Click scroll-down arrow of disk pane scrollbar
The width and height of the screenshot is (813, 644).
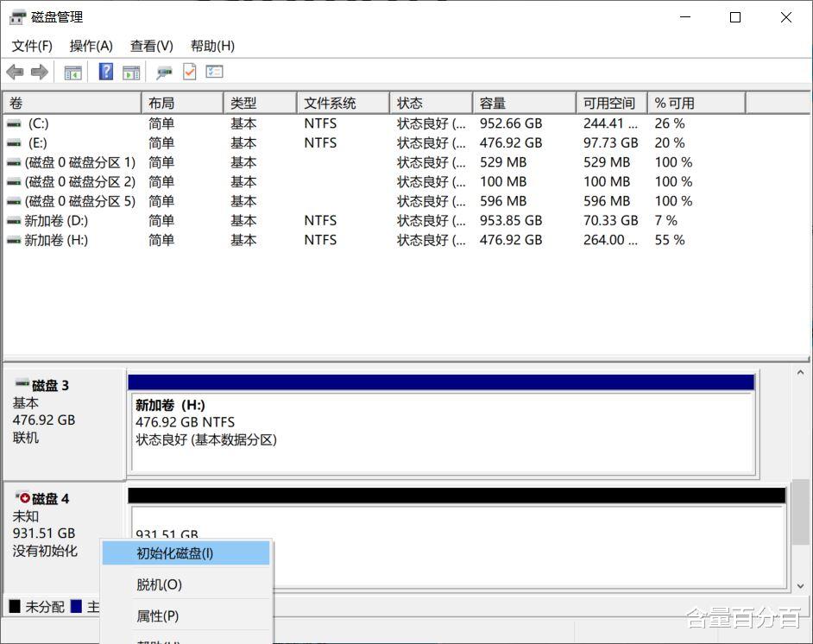(801, 586)
